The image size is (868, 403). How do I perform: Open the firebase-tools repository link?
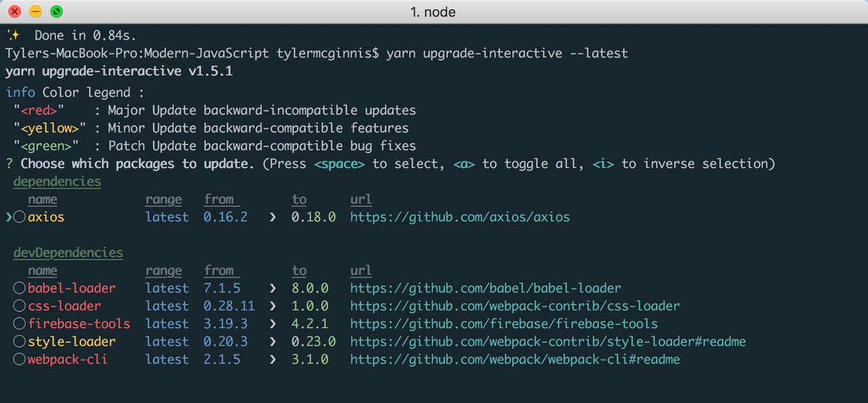pos(504,324)
